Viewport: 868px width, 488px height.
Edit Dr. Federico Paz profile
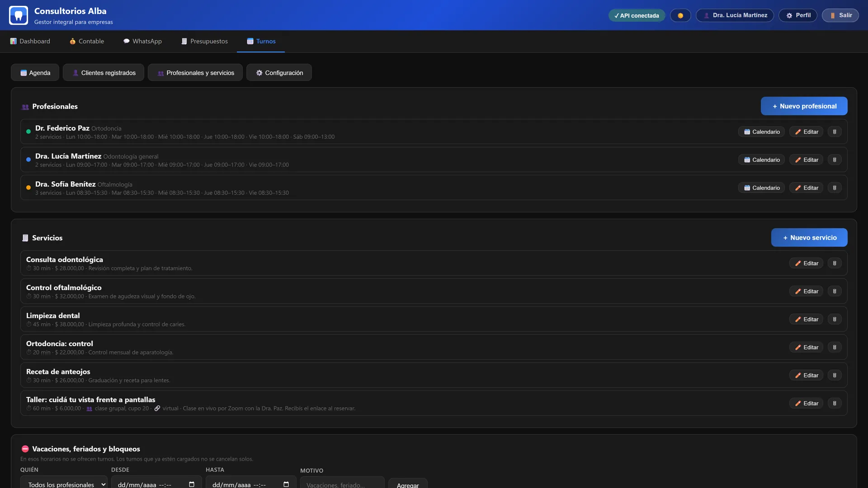[807, 132]
